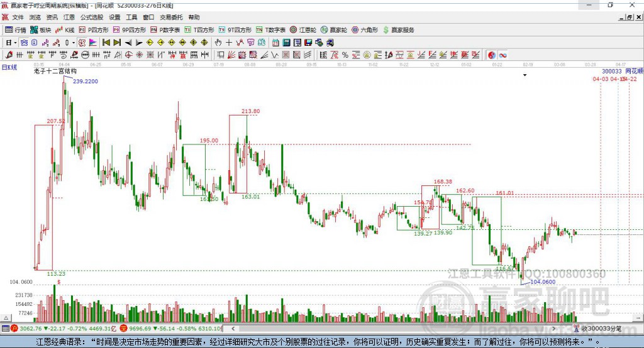Click the 沪 index status indicator
This screenshot has width=644, height=348.
pyautogui.click(x=14, y=329)
